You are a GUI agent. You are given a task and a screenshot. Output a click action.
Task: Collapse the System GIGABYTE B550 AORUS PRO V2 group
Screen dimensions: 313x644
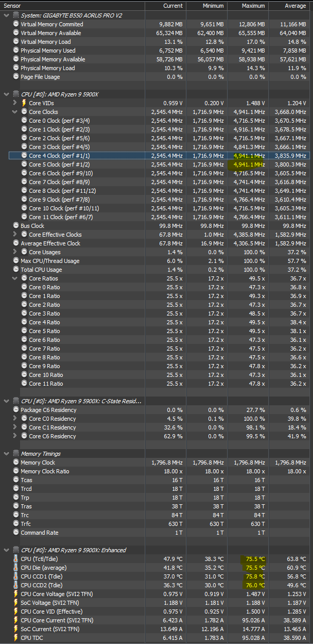coord(6,15)
